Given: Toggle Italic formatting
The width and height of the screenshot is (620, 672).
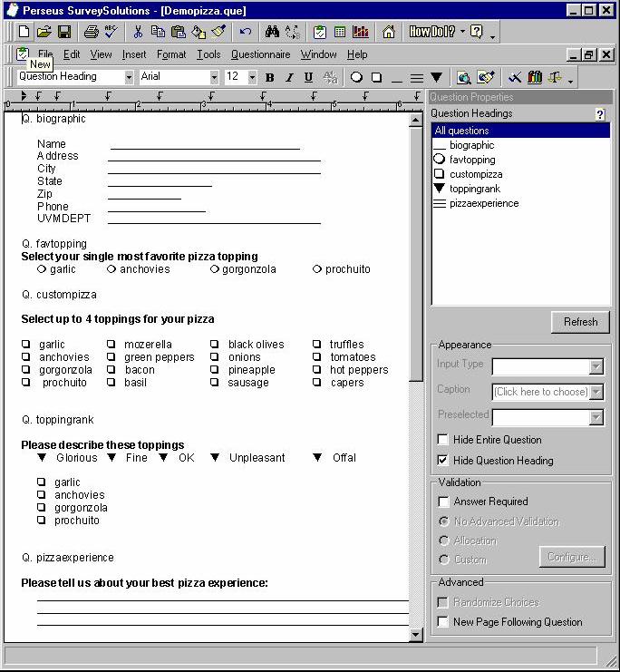Looking at the screenshot, I should pos(289,78).
